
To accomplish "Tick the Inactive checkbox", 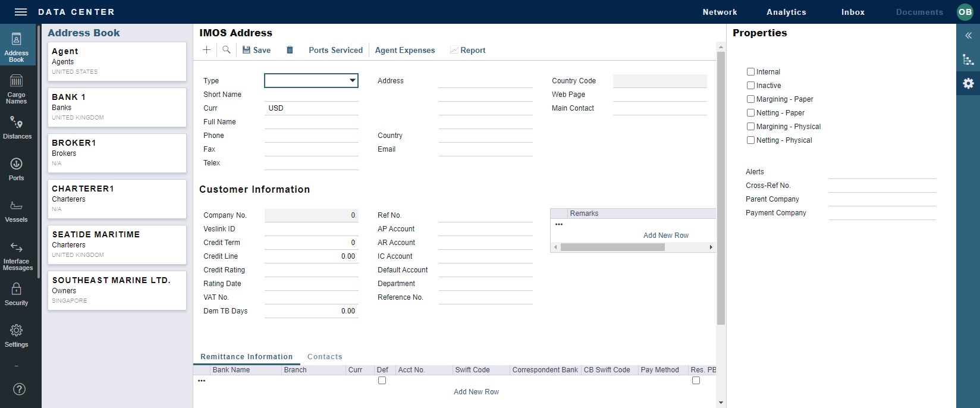I will pyautogui.click(x=750, y=85).
